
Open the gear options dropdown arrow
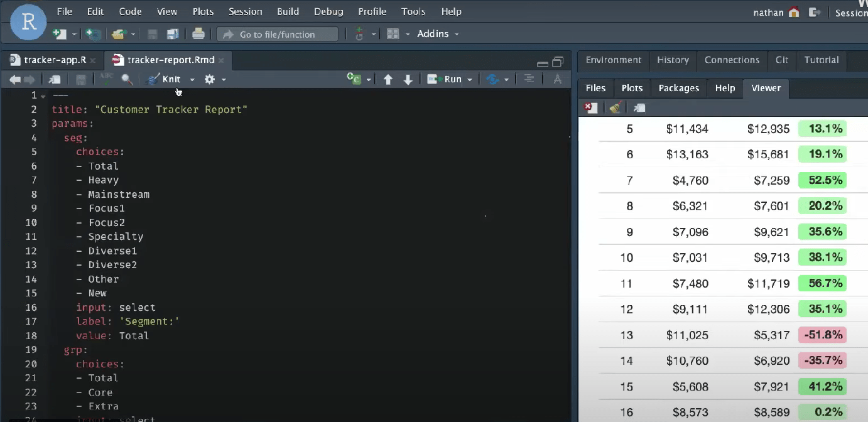[224, 80]
